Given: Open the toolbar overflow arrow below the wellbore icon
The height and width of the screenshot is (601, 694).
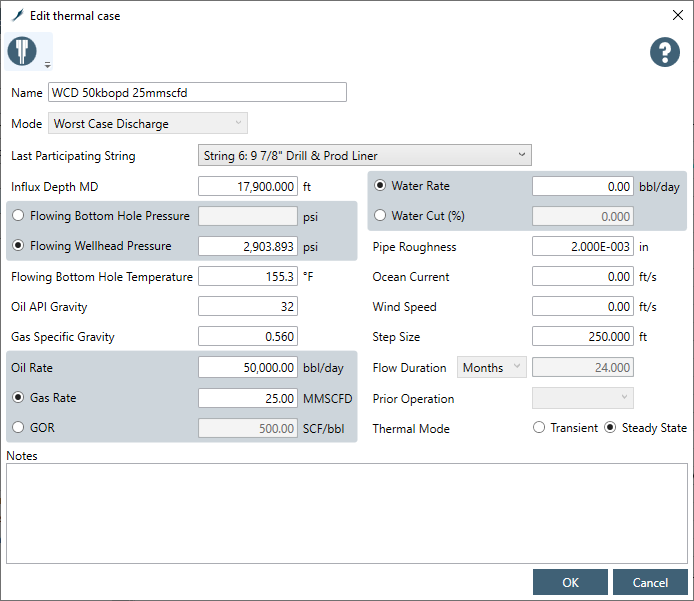Looking at the screenshot, I should click(x=48, y=65).
